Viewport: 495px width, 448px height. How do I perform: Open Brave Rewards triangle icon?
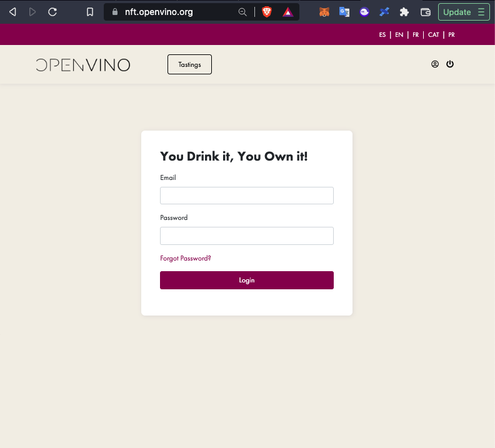point(287,12)
